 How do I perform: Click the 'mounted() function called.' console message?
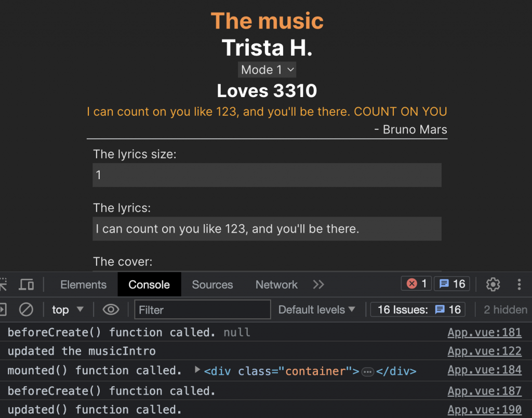point(95,370)
